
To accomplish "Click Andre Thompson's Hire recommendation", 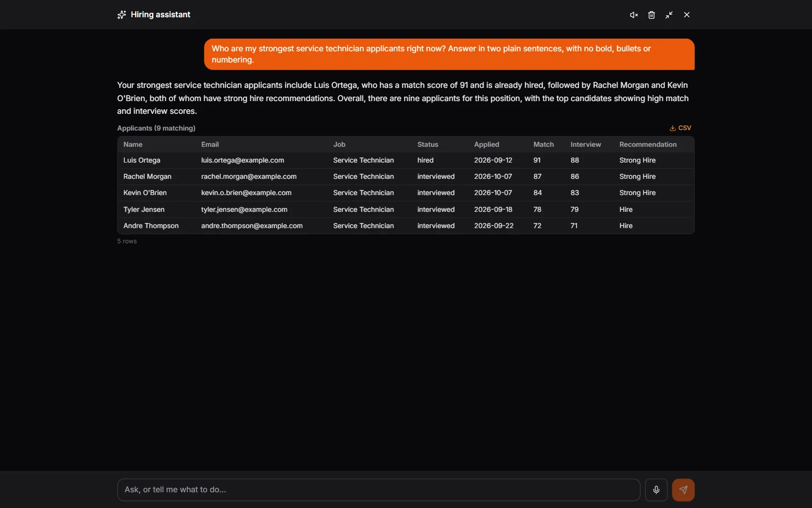I will tap(626, 226).
